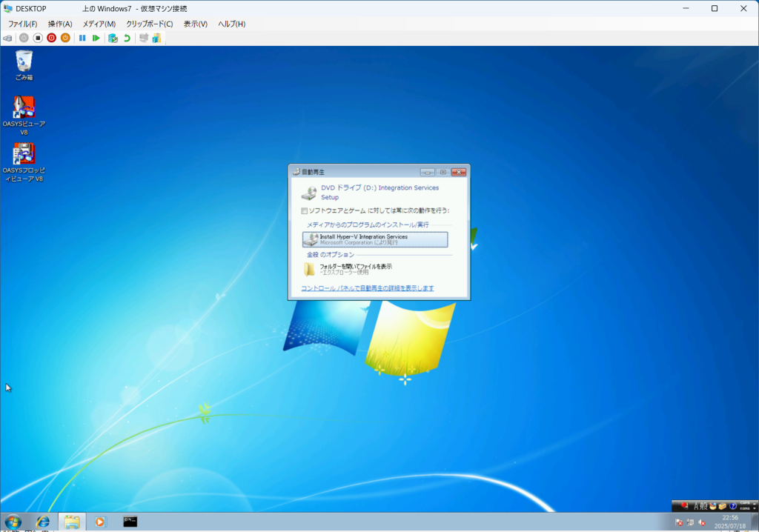Check the ソフトウェアとゲーム always-do checkbox
Screen dimensions: 759x532
(x=304, y=210)
